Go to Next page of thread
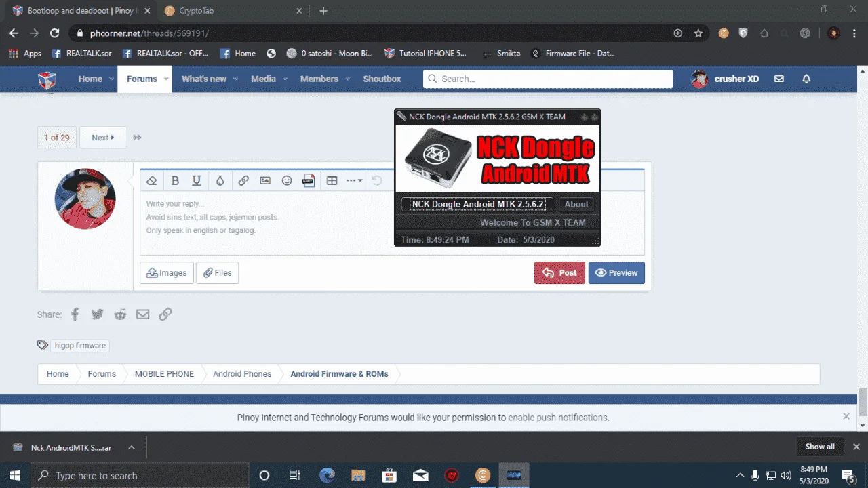 pyautogui.click(x=103, y=138)
